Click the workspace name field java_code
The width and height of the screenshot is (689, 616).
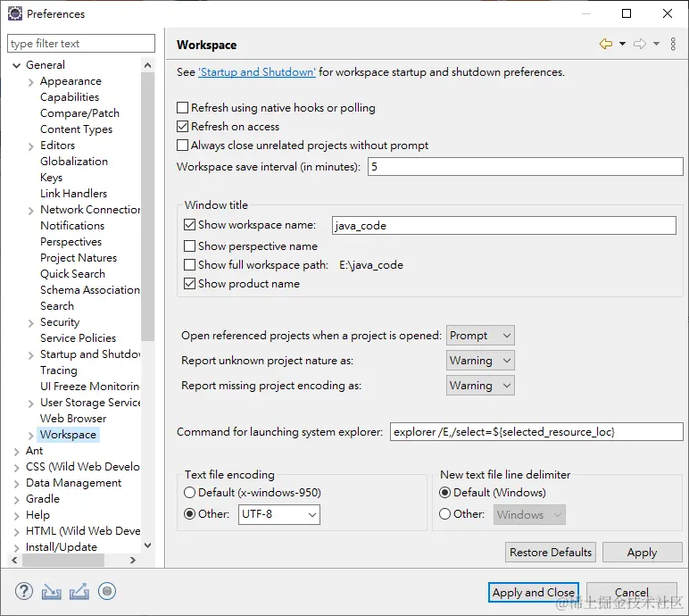click(504, 225)
